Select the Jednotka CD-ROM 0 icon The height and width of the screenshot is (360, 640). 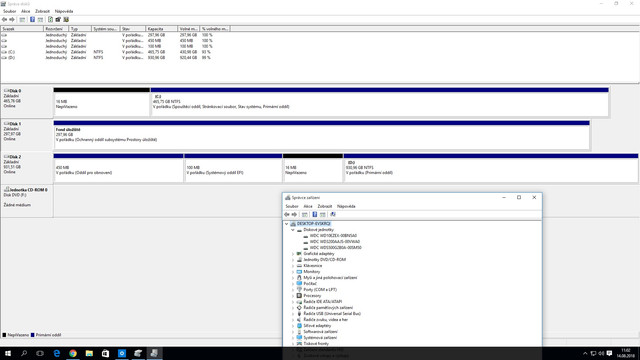pos(7,189)
